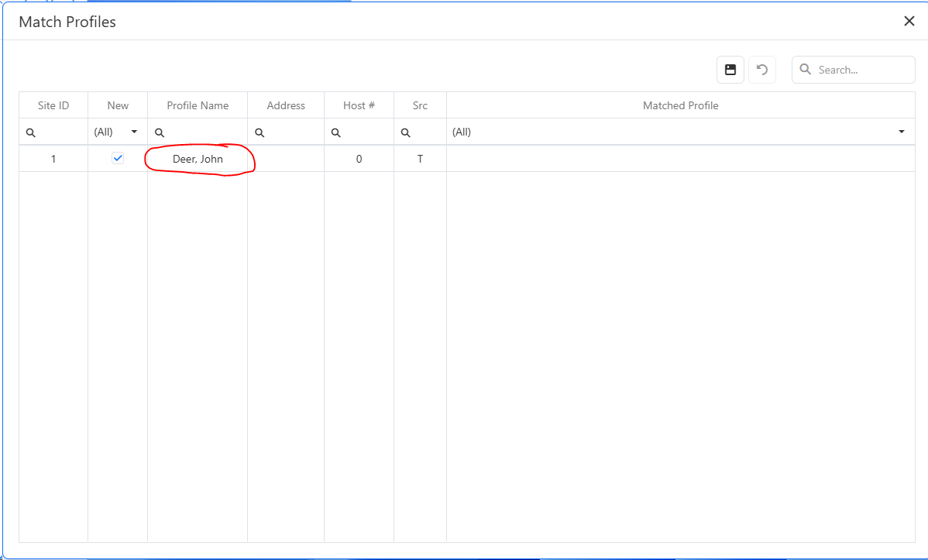The image size is (928, 560).
Task: Click the Src filter search field
Action: pos(420,132)
